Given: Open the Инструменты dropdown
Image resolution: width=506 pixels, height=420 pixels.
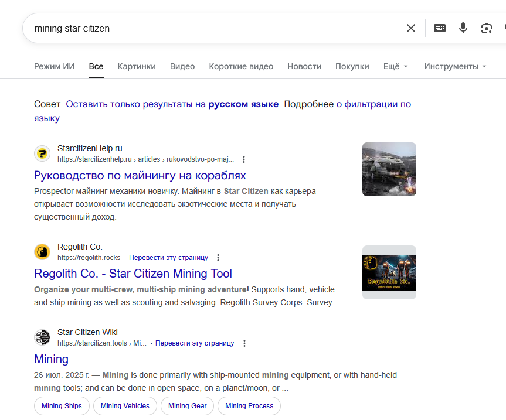Looking at the screenshot, I should [x=455, y=66].
